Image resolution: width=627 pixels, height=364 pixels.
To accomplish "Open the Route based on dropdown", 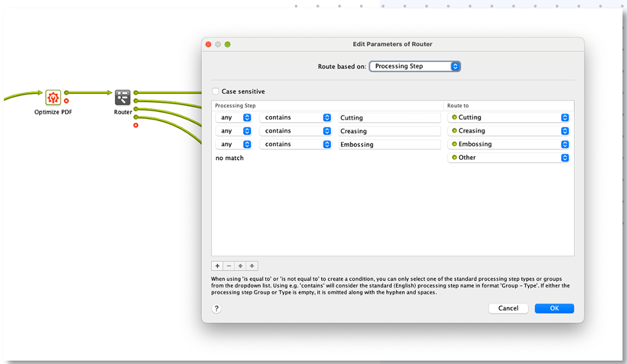I will [x=415, y=66].
